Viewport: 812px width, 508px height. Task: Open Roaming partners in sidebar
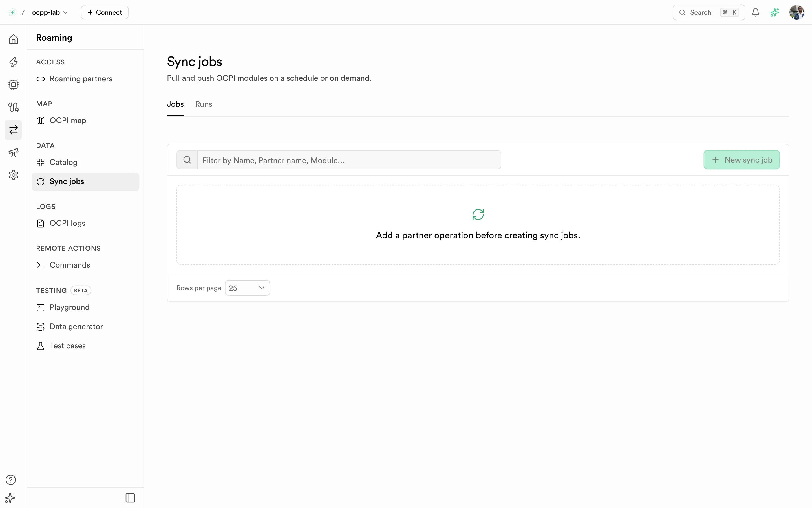click(x=85, y=79)
